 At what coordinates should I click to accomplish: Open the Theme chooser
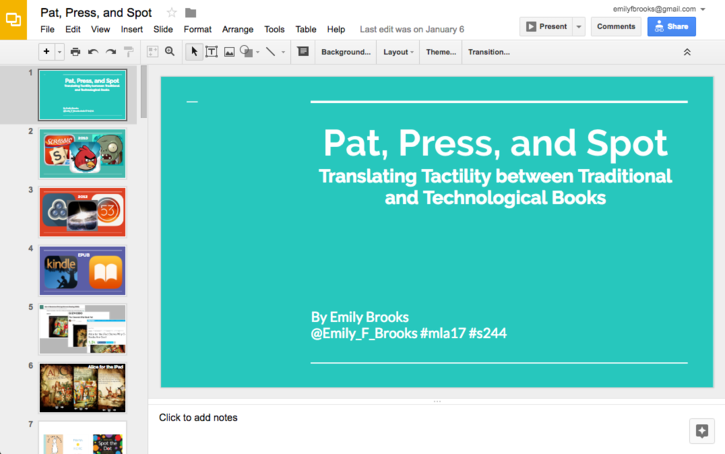coord(441,52)
